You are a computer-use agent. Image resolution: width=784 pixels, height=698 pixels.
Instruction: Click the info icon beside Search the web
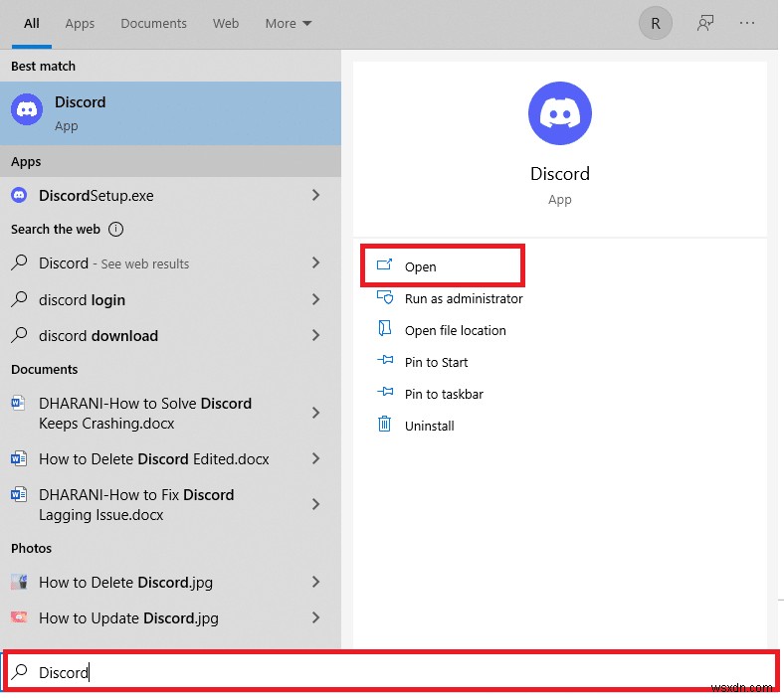[115, 229]
